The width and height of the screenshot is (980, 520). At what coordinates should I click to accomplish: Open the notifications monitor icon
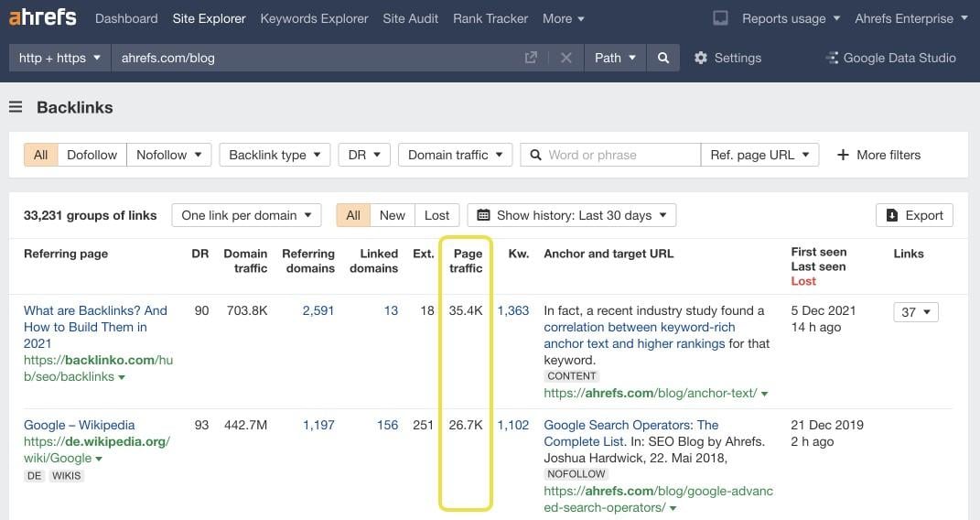(720, 18)
